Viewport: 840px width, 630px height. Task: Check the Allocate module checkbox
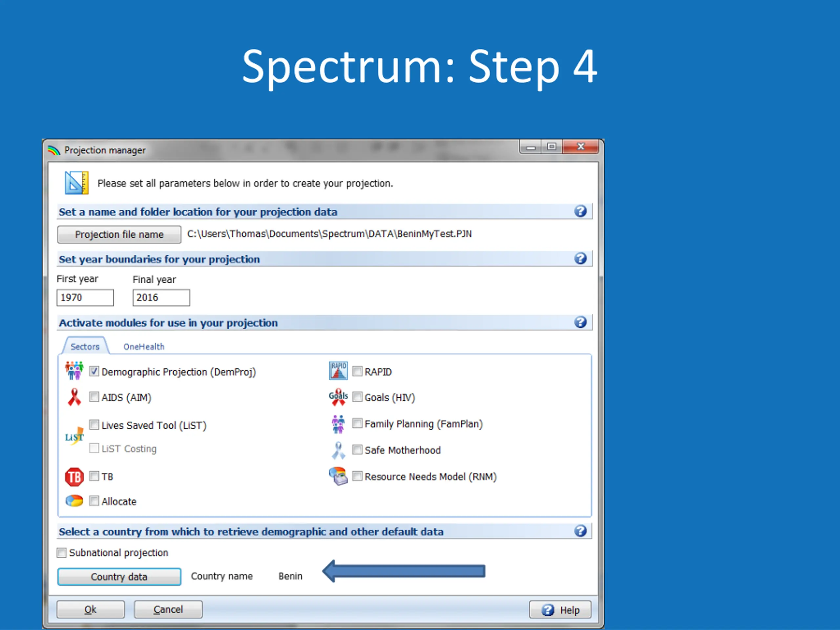pos(94,501)
